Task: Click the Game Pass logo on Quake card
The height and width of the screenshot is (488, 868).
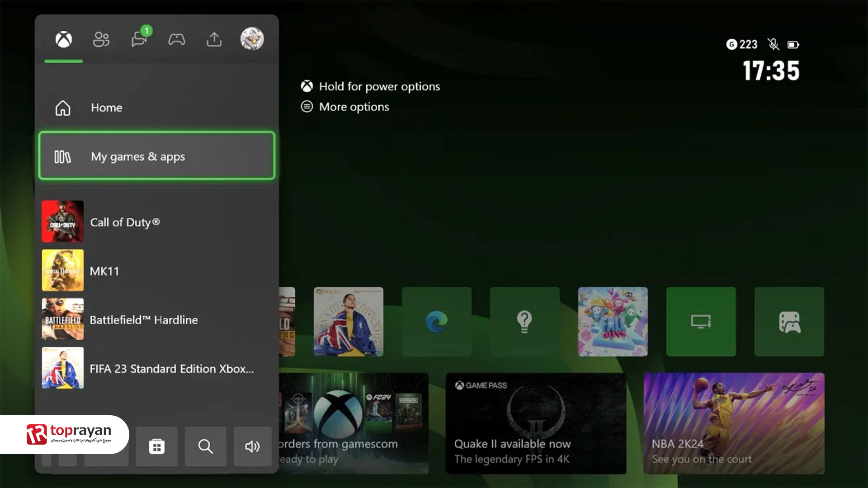Action: pyautogui.click(x=481, y=385)
